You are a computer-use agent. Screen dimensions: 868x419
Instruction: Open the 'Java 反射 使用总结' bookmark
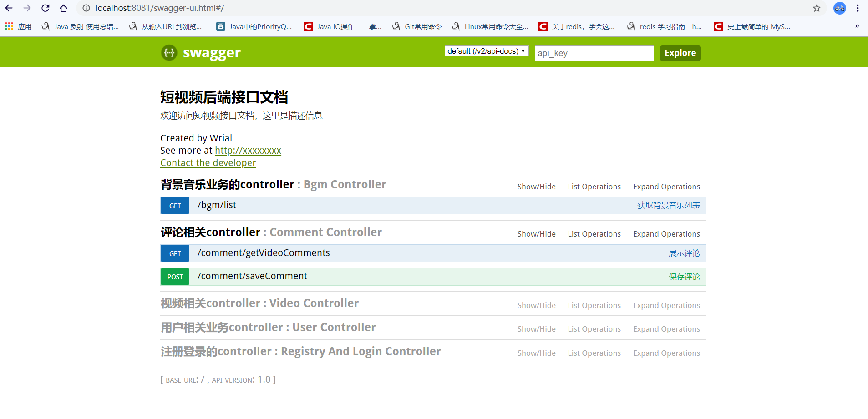80,26
